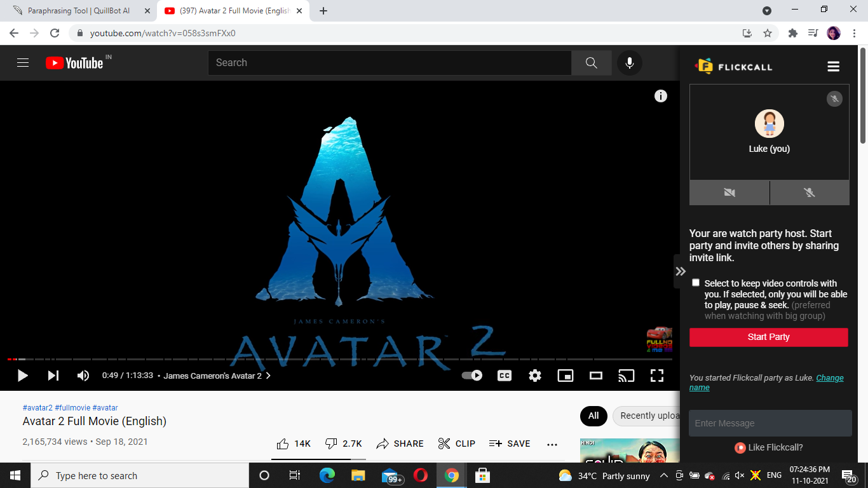This screenshot has height=488, width=868.
Task: Reload the current page
Action: [55, 33]
